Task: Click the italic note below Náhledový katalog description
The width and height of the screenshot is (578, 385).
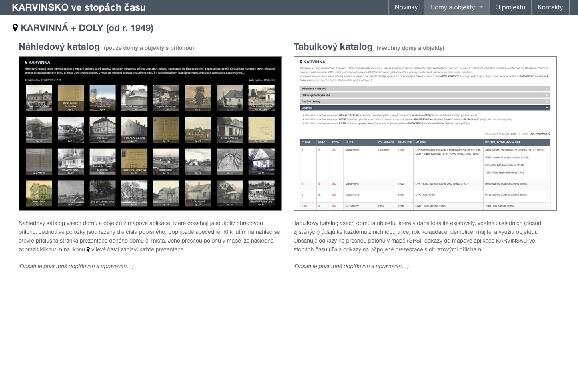Action: pos(77,266)
